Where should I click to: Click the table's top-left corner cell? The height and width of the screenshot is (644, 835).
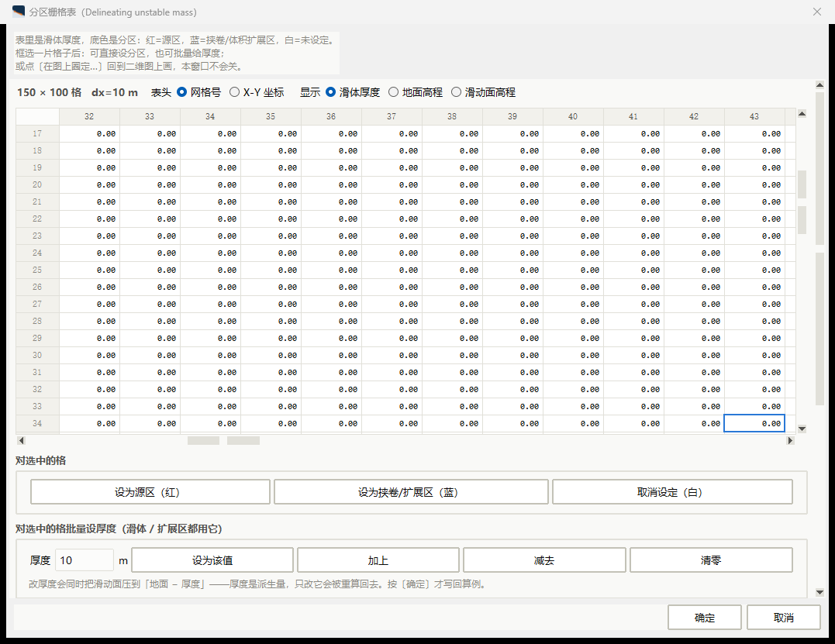click(x=37, y=116)
